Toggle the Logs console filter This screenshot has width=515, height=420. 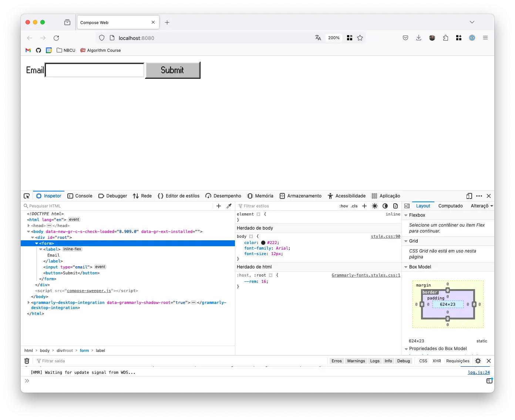coord(375,361)
